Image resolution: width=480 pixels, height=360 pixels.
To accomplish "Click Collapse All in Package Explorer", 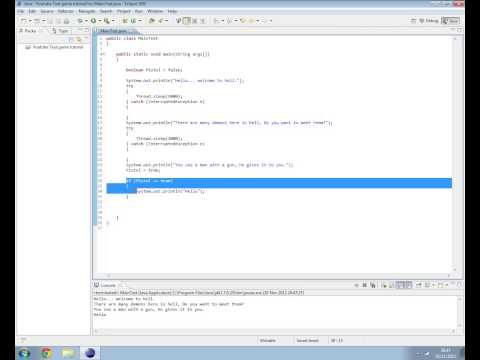I will 71,40.
